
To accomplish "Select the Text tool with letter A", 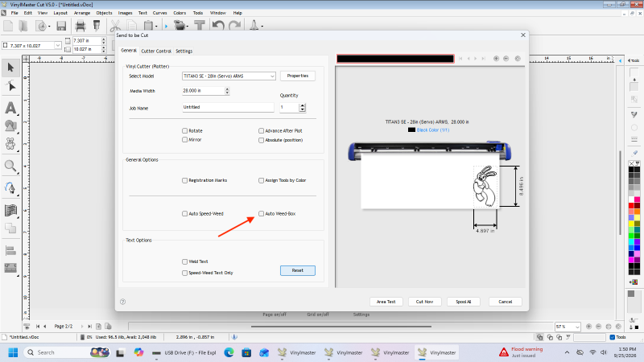I will (10, 108).
